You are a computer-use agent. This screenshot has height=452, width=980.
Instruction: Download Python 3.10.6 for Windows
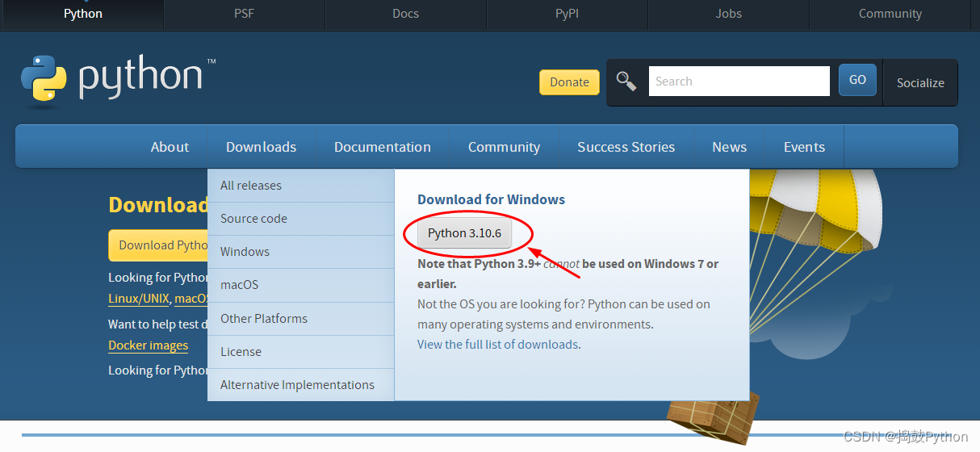coord(464,233)
